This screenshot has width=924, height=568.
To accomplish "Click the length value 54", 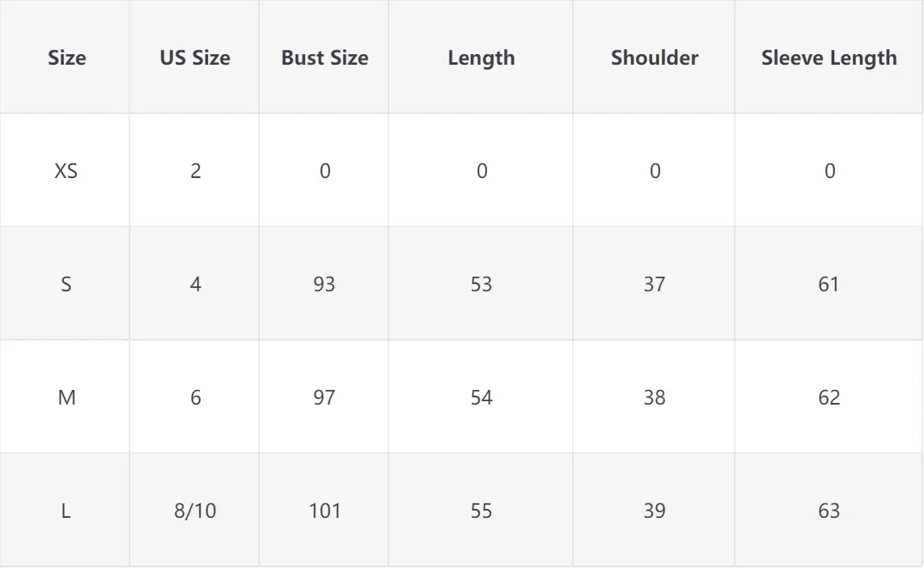I will pyautogui.click(x=481, y=398).
